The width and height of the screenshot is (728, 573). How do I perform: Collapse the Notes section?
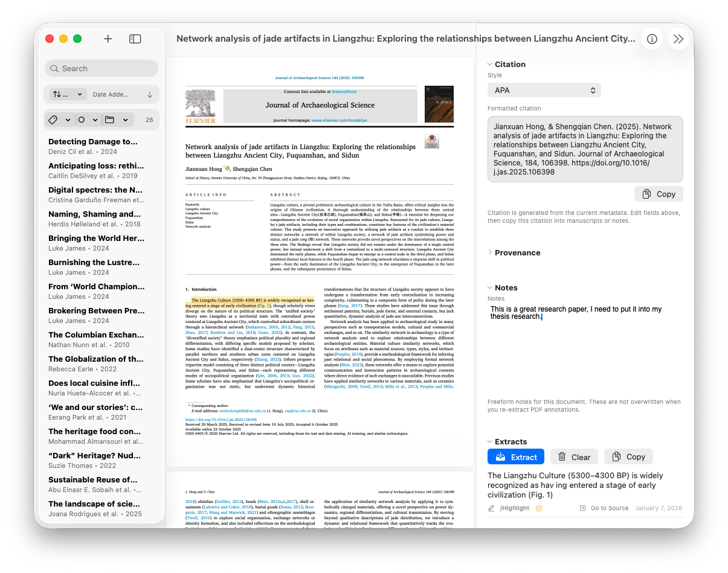[489, 287]
